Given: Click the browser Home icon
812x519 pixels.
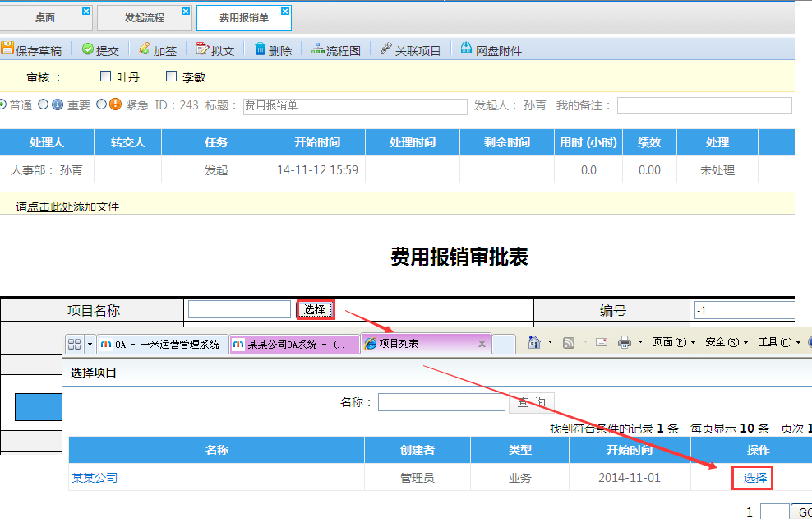Looking at the screenshot, I should tap(534, 342).
